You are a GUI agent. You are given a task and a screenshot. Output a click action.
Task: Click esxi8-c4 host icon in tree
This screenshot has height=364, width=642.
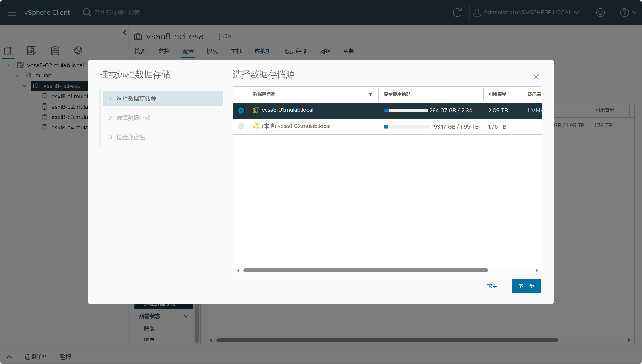point(45,127)
